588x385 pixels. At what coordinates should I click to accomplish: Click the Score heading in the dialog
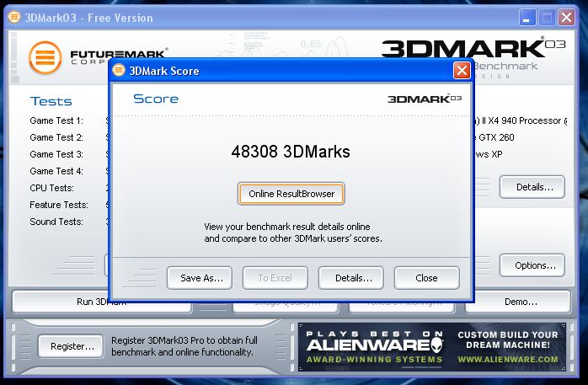pos(156,99)
